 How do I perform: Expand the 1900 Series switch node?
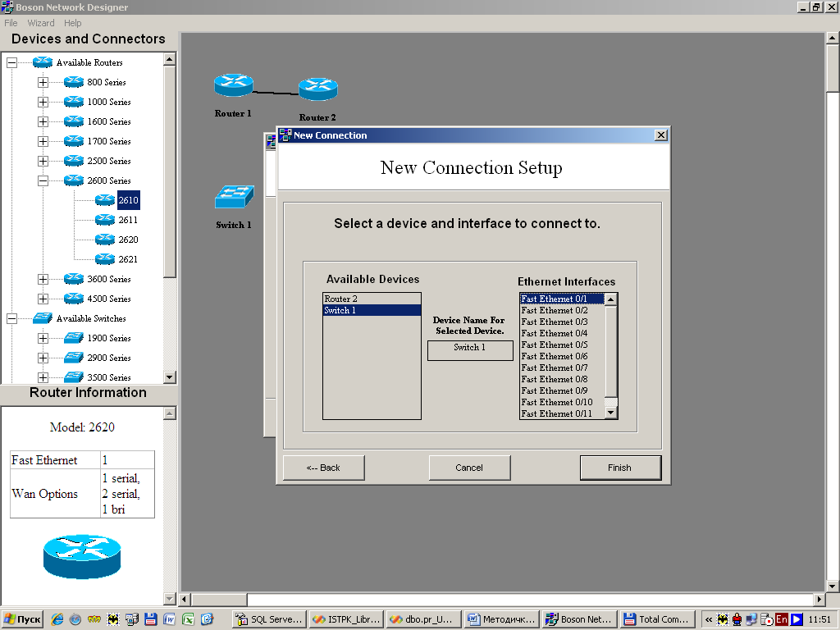click(x=43, y=338)
